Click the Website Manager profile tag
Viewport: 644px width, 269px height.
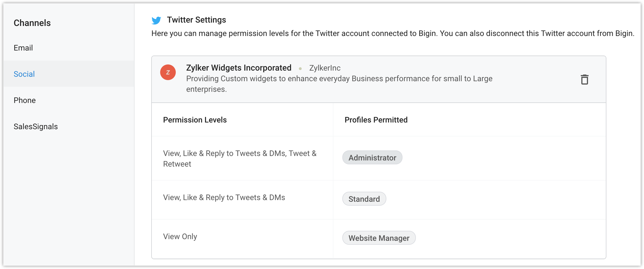tap(379, 238)
